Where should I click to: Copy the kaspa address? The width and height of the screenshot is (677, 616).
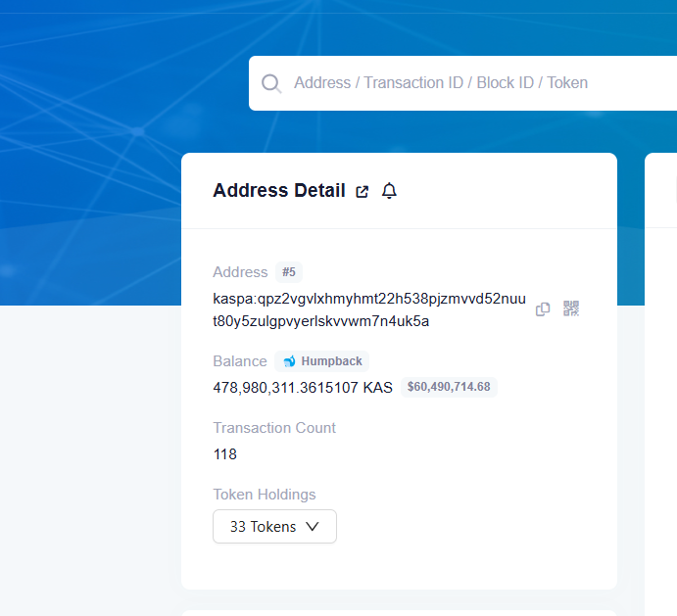pos(543,309)
